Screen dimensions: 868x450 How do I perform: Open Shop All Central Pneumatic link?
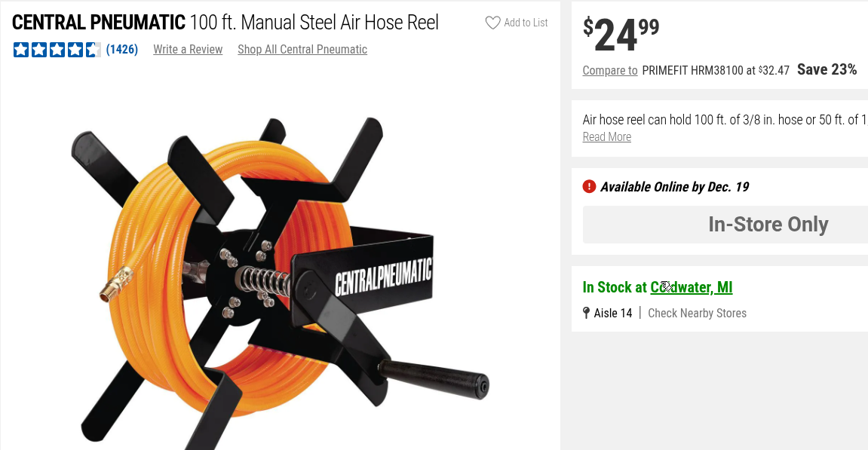click(x=302, y=50)
